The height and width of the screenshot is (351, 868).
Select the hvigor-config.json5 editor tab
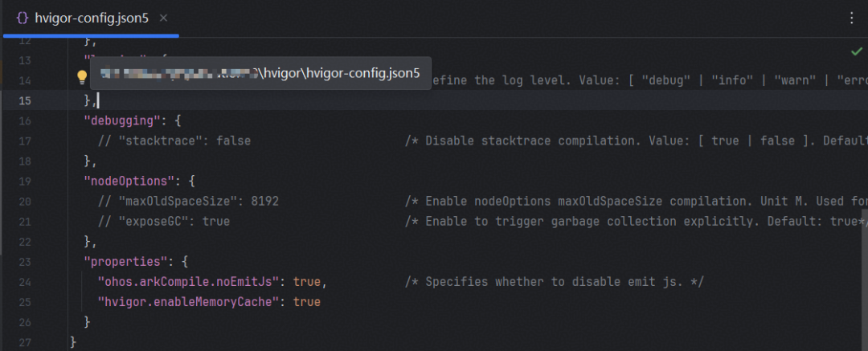(x=92, y=18)
